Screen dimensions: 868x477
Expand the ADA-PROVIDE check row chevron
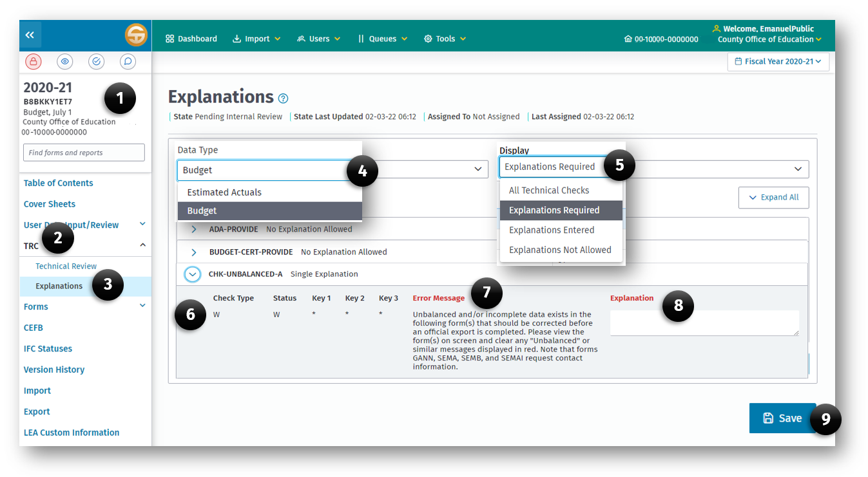(x=193, y=229)
